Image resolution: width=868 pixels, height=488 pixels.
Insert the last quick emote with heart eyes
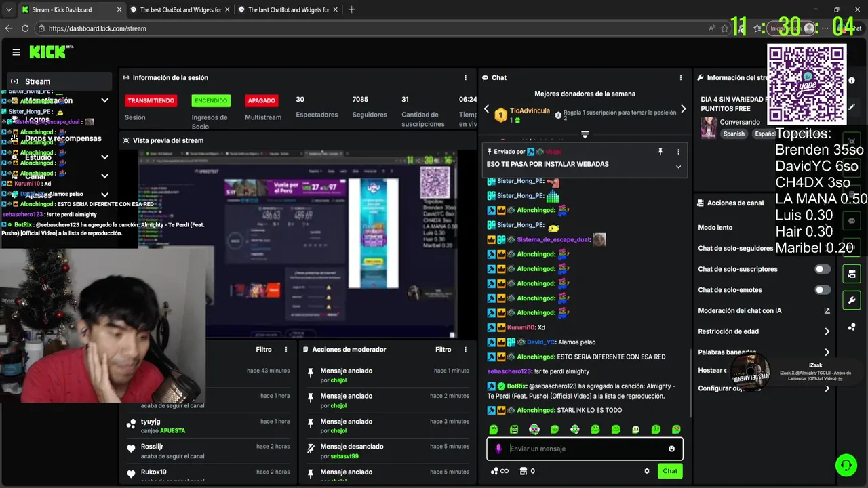[676, 429]
